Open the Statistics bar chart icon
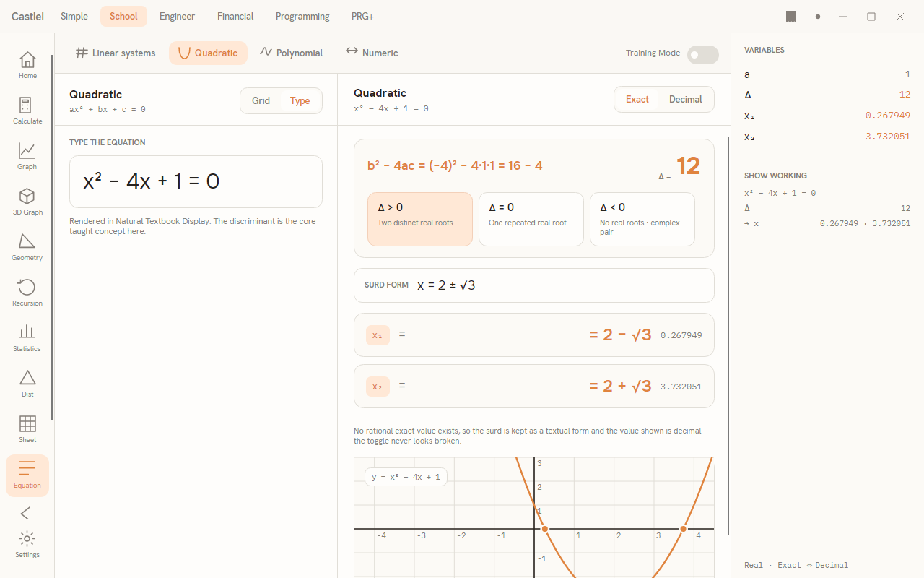Viewport: 924px width, 578px height. point(27,338)
